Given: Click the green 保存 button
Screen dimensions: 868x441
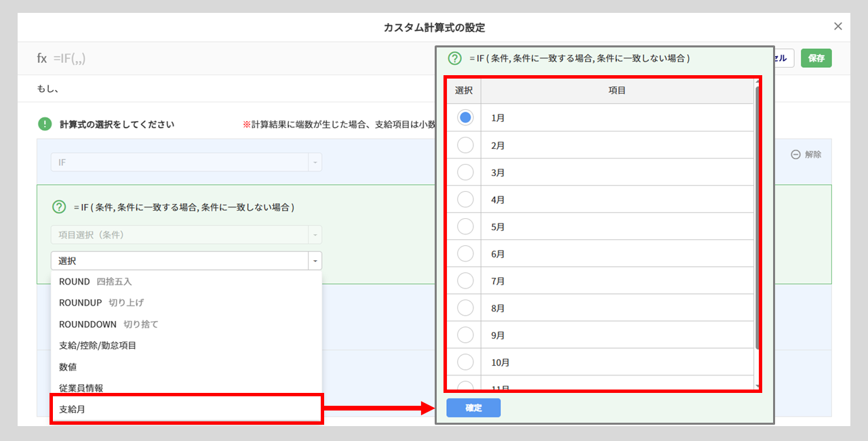Looking at the screenshot, I should [816, 58].
